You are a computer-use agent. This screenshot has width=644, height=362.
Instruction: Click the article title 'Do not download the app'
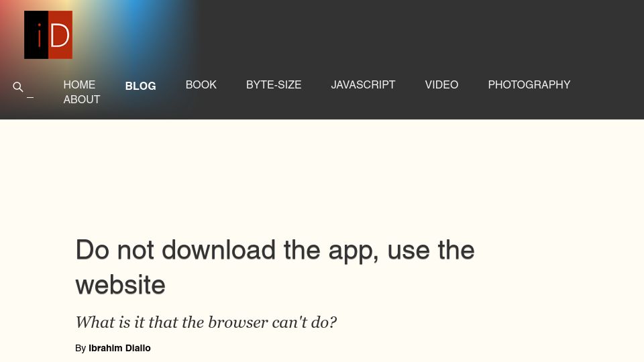(275, 267)
